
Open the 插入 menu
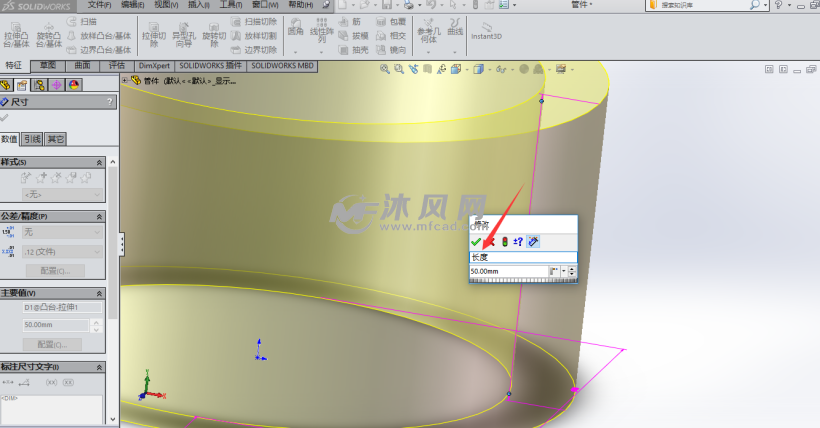[x=199, y=5]
